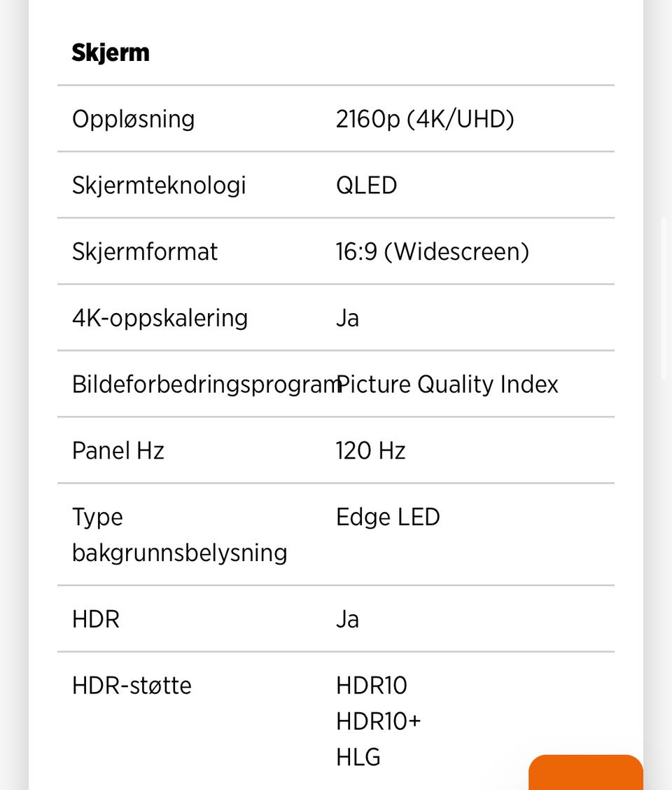
Task: Click the Edge LED value
Action: tap(388, 517)
